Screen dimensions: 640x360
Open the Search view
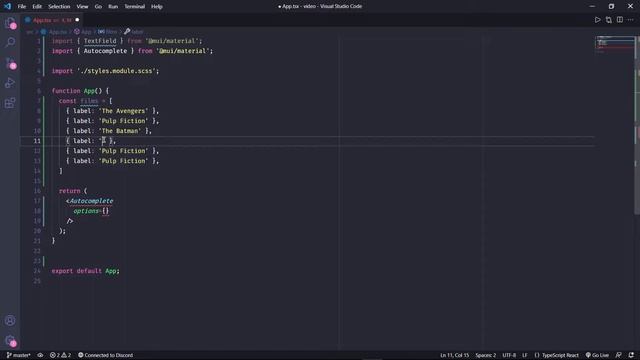tap(10, 42)
